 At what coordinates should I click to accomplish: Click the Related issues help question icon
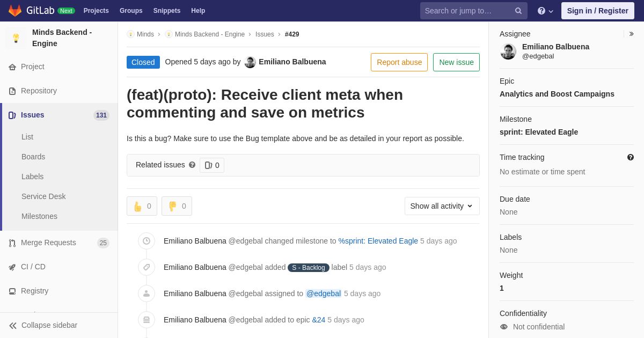192,165
